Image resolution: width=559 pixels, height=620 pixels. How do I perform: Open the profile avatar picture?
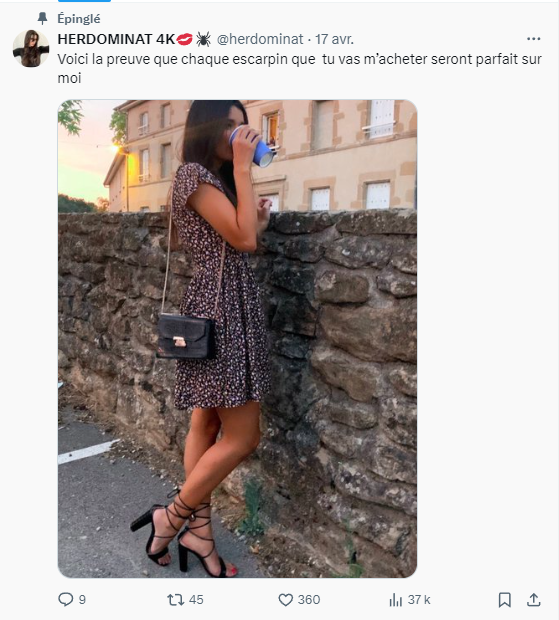pyautogui.click(x=31, y=48)
